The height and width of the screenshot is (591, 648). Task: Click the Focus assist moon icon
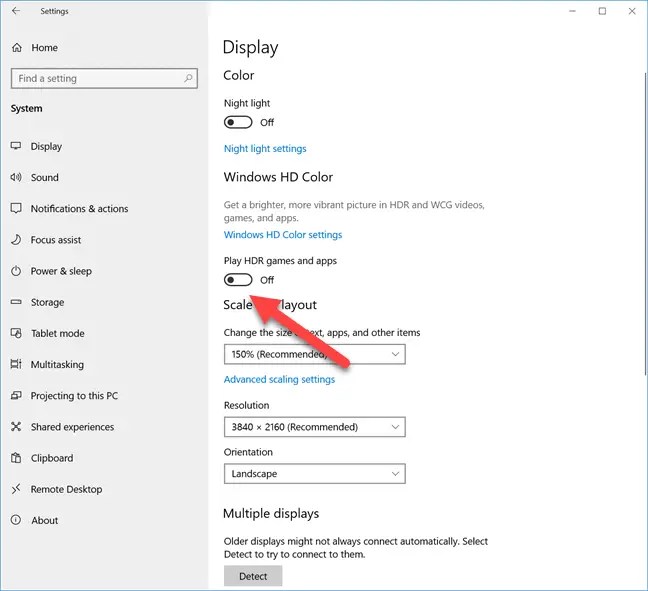[16, 240]
